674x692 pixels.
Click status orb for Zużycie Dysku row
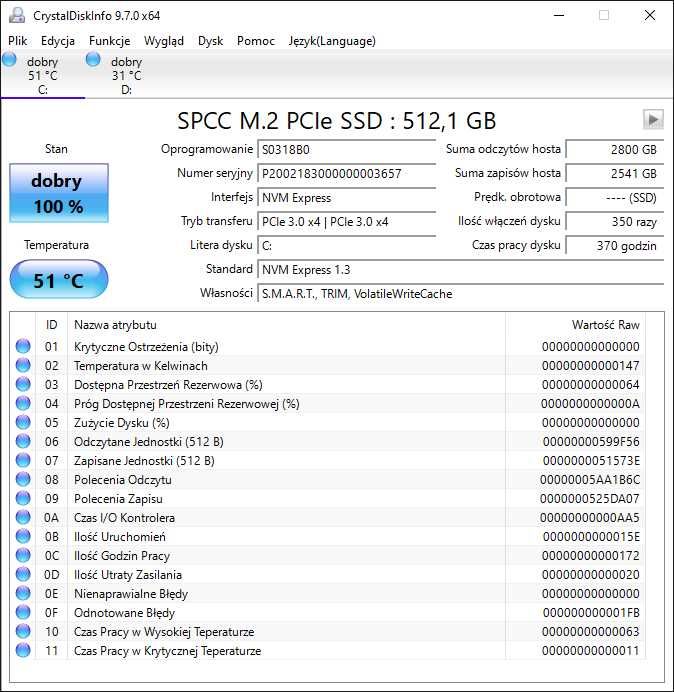[x=23, y=422]
